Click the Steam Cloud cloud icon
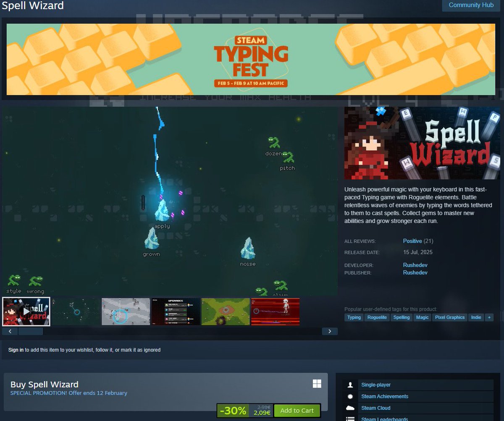Image resolution: width=504 pixels, height=421 pixels. [350, 408]
